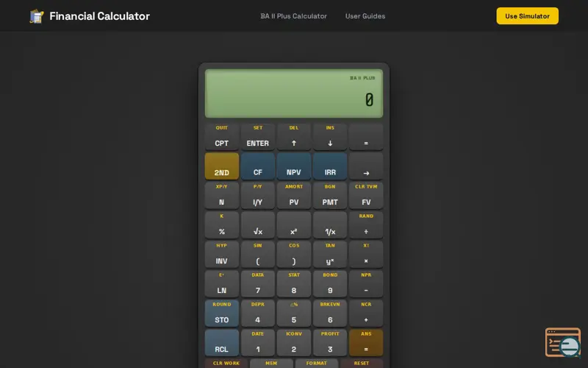Tap the close parenthesis key
588x368 pixels.
pos(293,255)
